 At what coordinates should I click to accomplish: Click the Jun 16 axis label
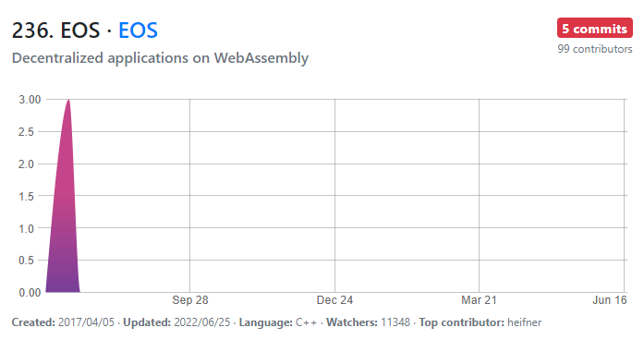tap(610, 300)
